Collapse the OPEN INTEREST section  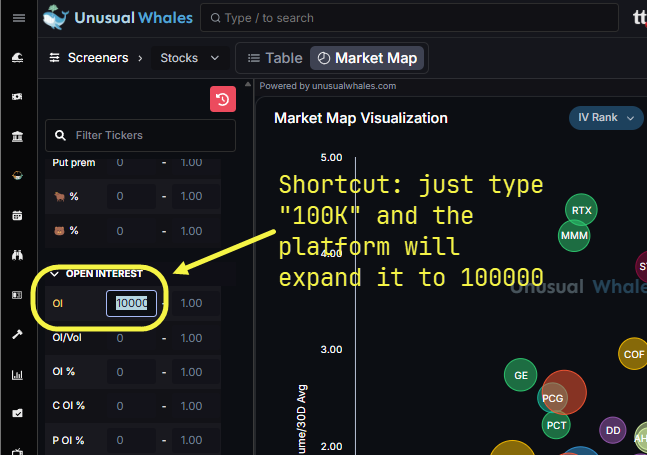click(x=54, y=274)
